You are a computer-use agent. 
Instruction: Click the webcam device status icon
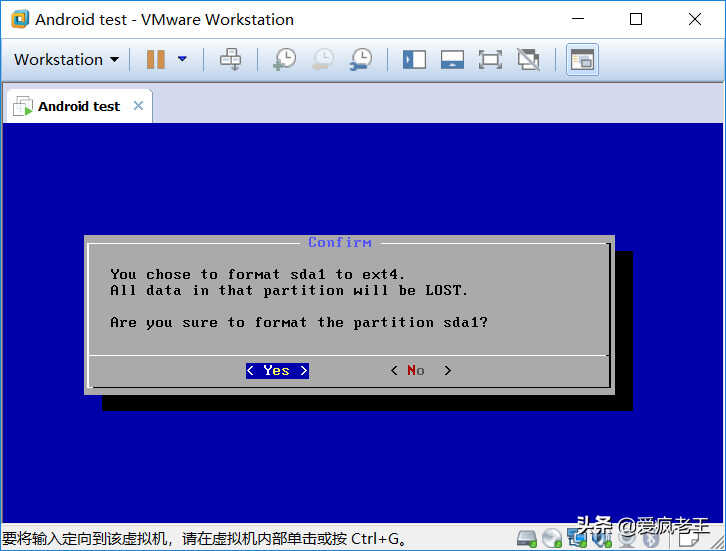pos(626,538)
